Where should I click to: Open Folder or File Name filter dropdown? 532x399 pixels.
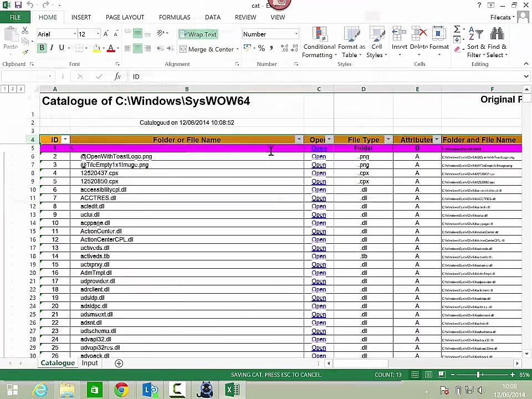[299, 140]
